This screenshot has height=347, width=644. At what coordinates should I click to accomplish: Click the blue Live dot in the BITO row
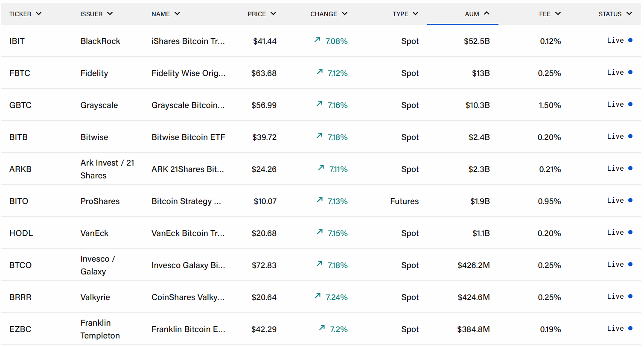630,200
